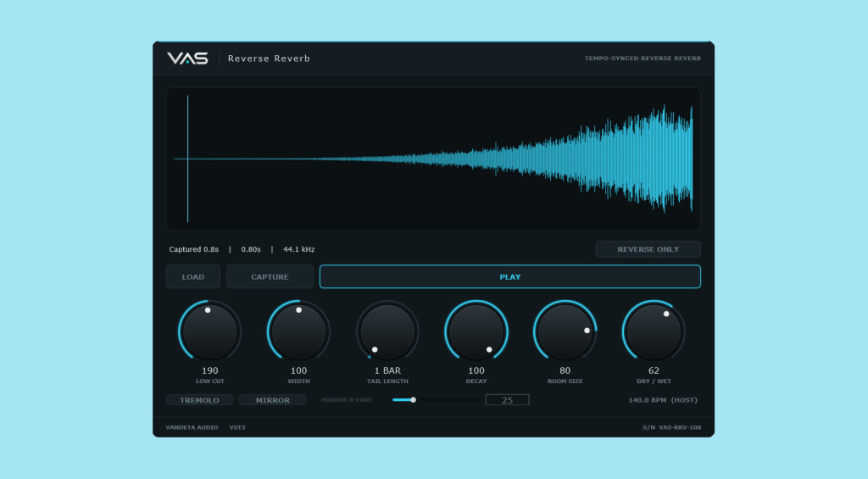868x479 pixels.
Task: Click the 0.80s duration text
Action: tap(251, 249)
